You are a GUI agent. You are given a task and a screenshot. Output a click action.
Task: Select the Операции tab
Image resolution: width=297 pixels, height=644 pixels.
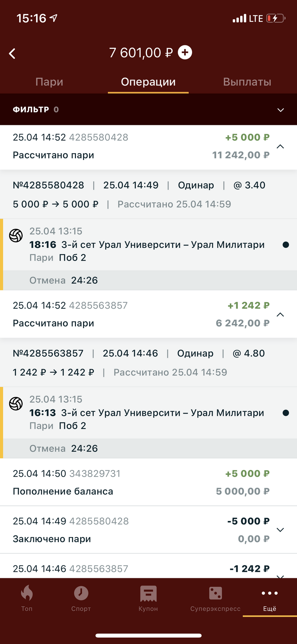pyautogui.click(x=148, y=82)
